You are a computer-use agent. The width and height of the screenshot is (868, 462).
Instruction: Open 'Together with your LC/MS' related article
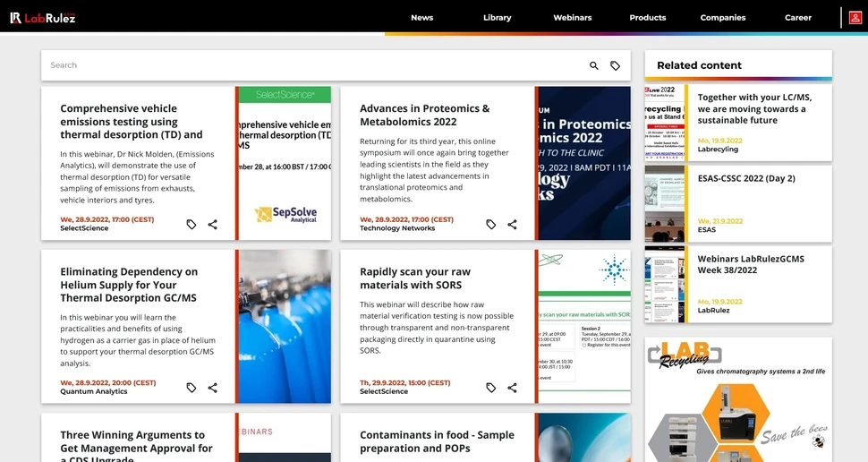[x=754, y=108]
